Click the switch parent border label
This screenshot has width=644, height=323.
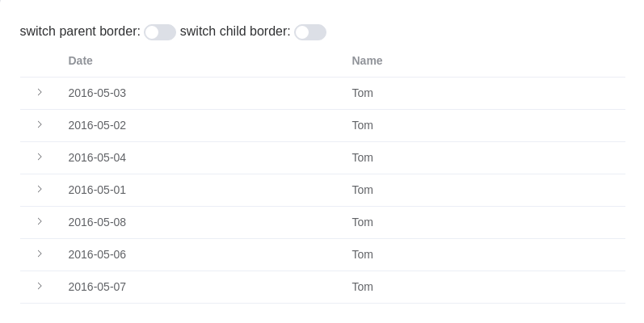(80, 31)
